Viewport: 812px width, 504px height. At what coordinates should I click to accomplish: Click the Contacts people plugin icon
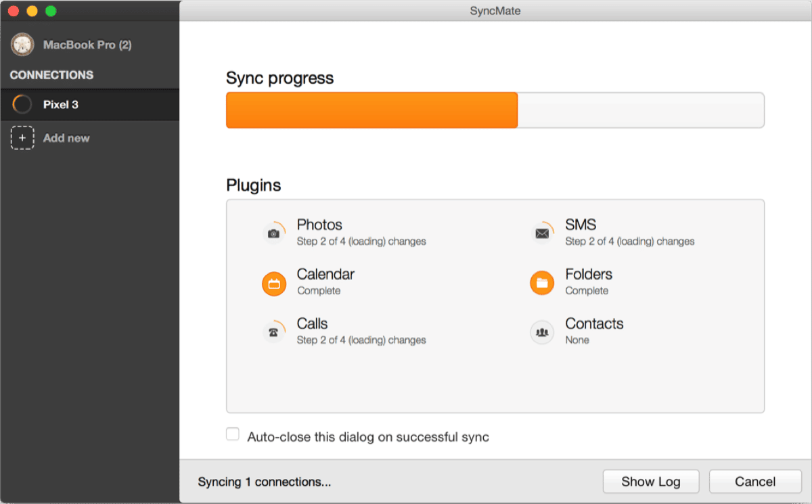pos(542,332)
